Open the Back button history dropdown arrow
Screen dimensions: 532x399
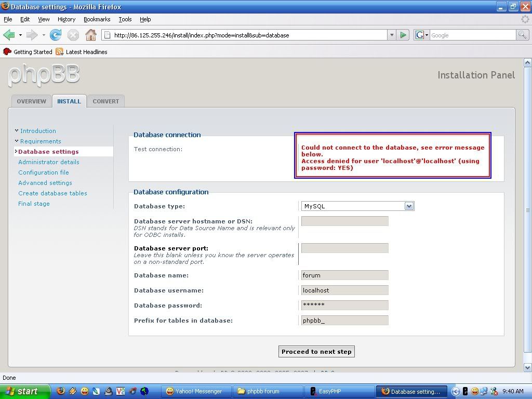point(20,35)
